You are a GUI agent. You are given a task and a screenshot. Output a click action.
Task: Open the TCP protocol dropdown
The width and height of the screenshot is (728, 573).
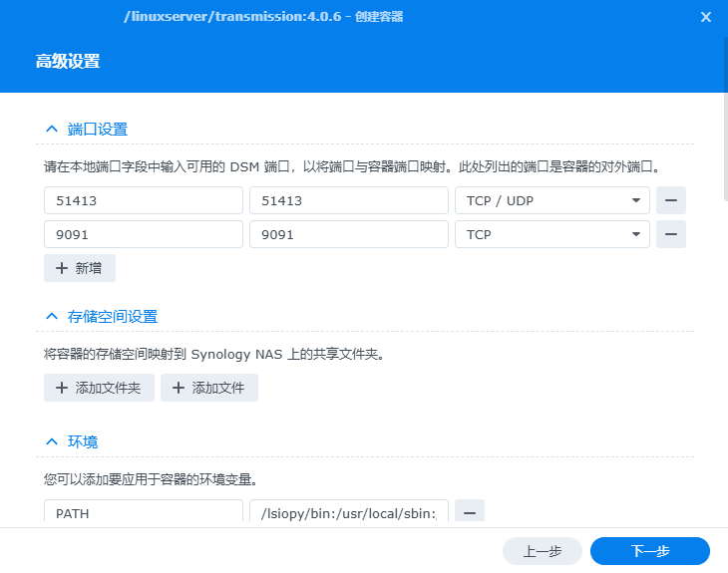coord(551,234)
